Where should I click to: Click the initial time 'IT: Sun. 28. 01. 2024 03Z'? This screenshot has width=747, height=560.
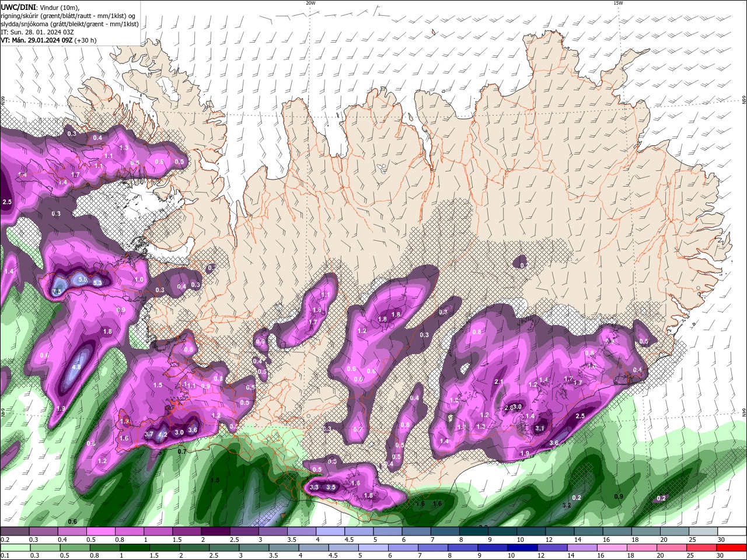point(37,32)
